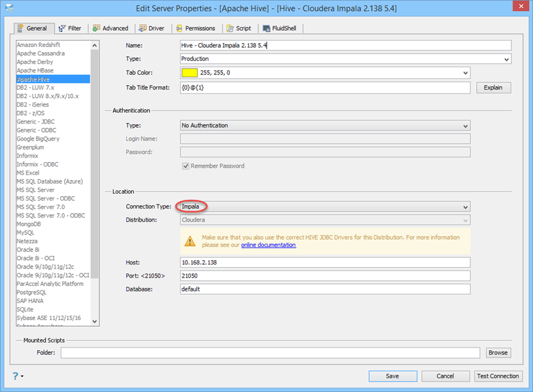Click the Database input field
Viewport: 533px width, 392px height.
coord(325,289)
